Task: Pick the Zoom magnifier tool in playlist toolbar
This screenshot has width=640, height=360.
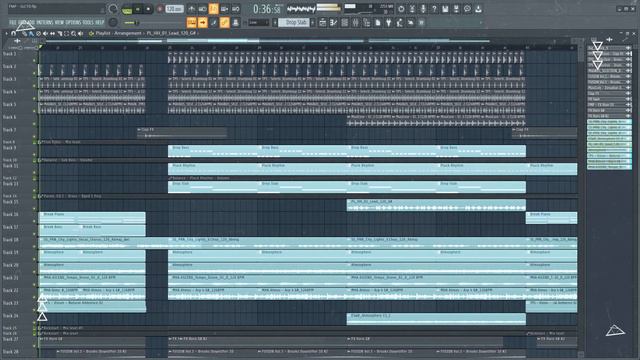Action: [x=73, y=33]
